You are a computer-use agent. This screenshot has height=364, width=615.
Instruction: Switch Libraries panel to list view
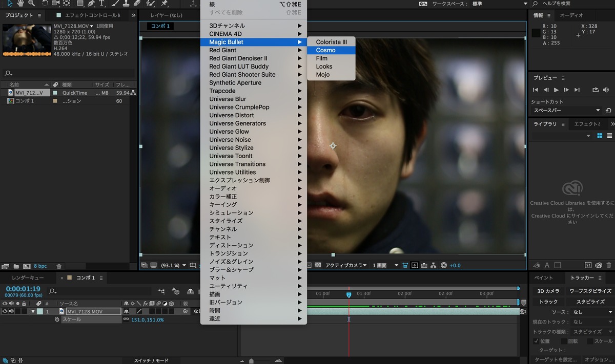pyautogui.click(x=609, y=136)
